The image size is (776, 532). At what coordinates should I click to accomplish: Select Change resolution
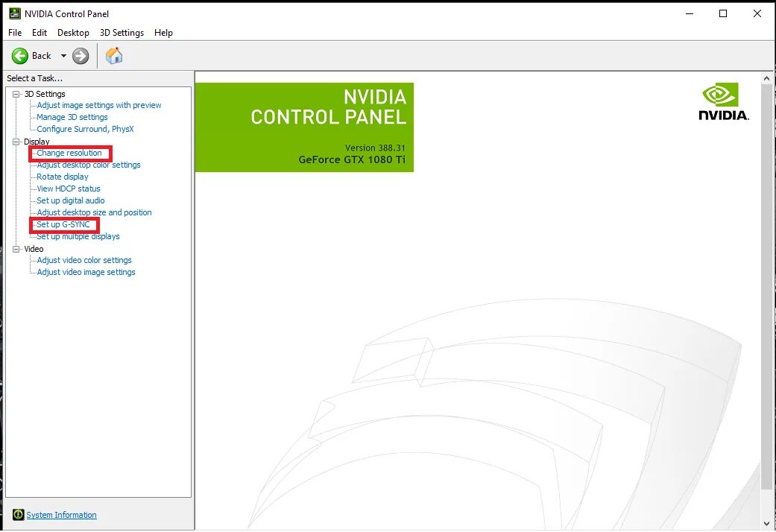coord(69,153)
